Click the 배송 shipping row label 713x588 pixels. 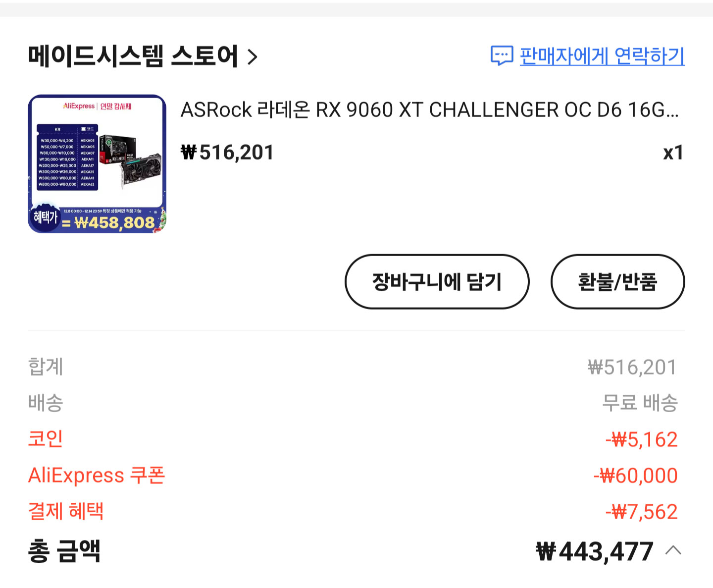(46, 403)
